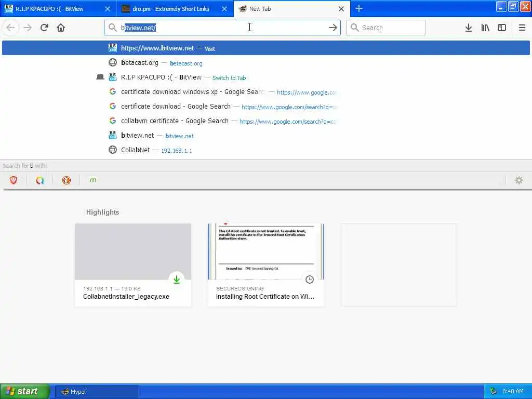Click the Back navigation arrow
This screenshot has width=532, height=399.
point(10,28)
